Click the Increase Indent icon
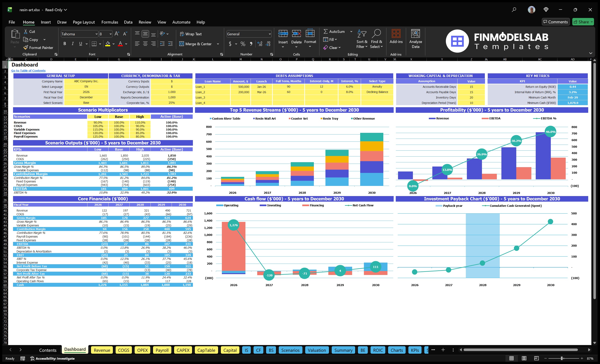Screen dimensions: 600x364 tap(170, 44)
